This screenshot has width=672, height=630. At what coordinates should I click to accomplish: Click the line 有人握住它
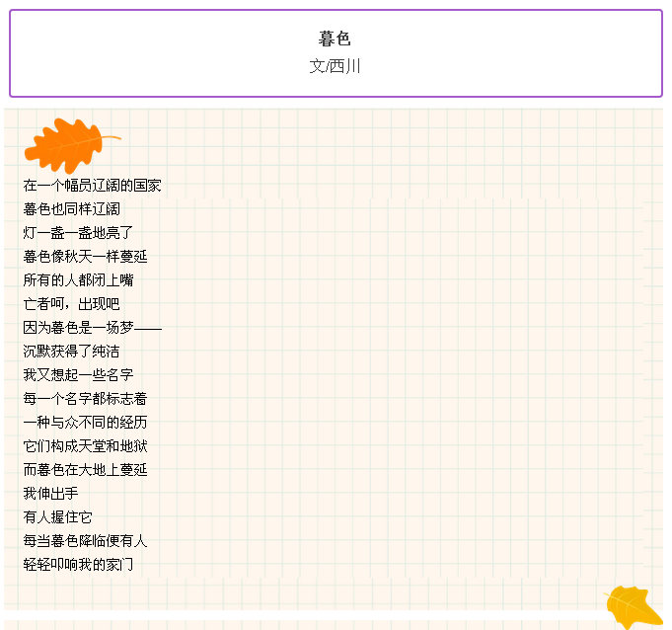click(x=58, y=517)
